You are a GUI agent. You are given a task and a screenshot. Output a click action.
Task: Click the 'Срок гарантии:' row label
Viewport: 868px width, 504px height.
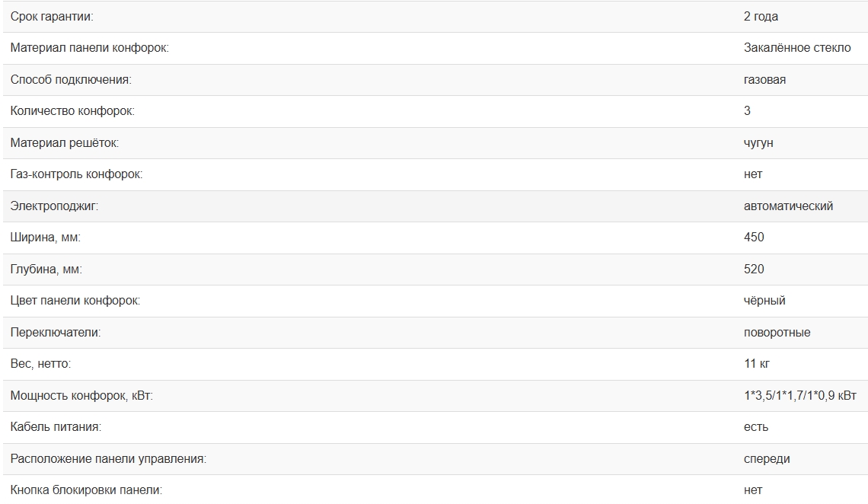click(x=52, y=16)
